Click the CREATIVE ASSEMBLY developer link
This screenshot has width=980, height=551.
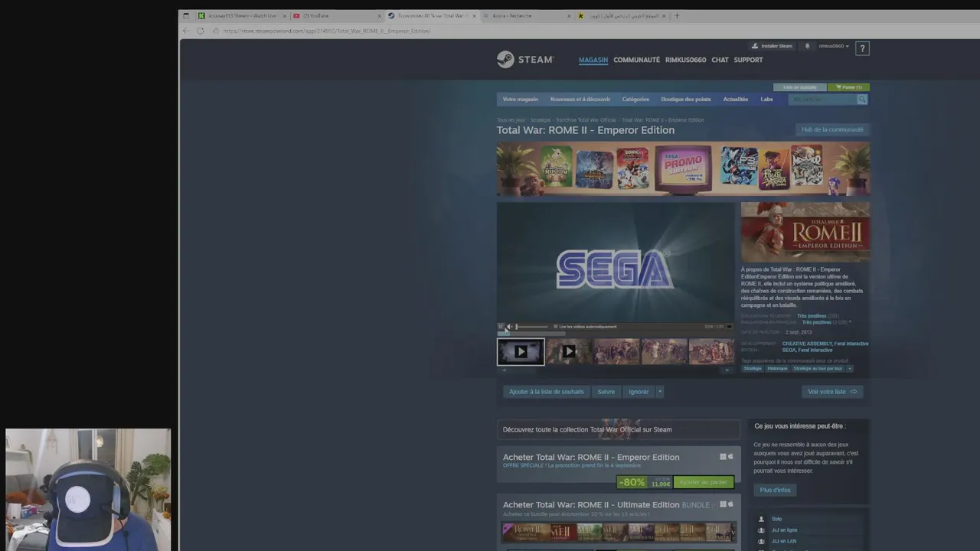[807, 344]
